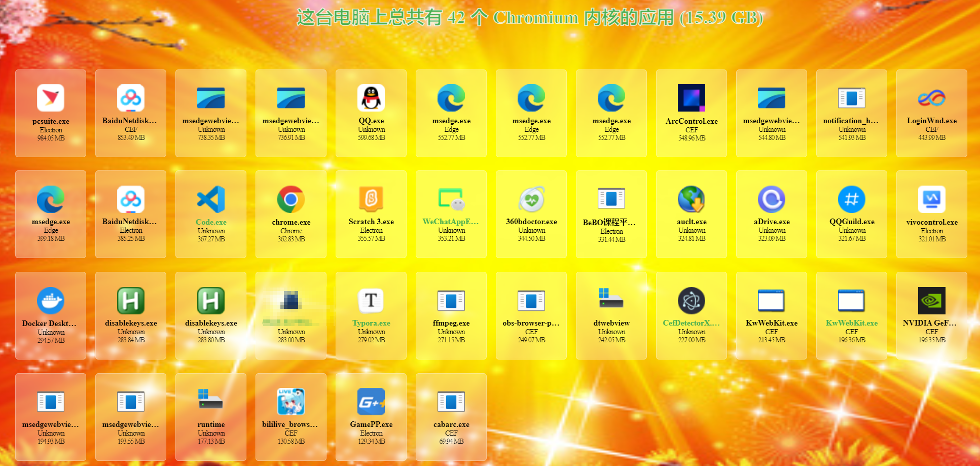Select the disablekeys.exe icon with 283.80 MB

[x=211, y=301]
